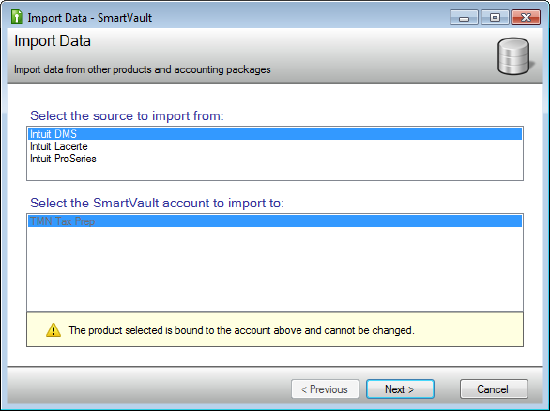Viewport: 550px width, 411px height.
Task: Click the 'Select the SmartVault account' label
Action: 157,203
